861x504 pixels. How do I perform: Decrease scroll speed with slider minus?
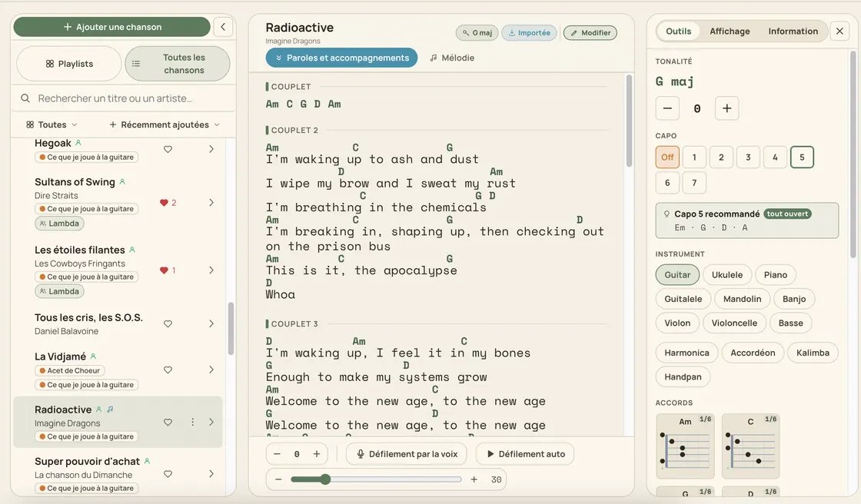(278, 479)
